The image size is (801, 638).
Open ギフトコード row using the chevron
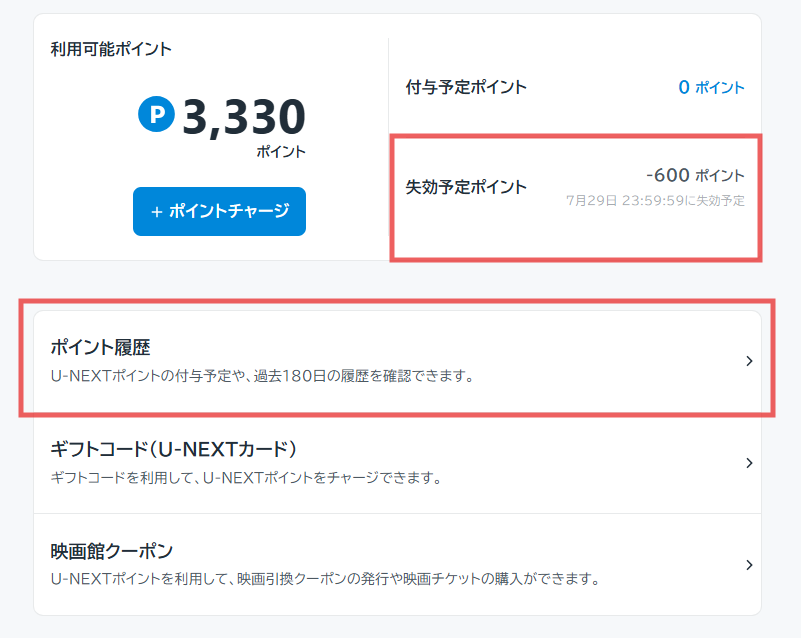click(x=749, y=463)
